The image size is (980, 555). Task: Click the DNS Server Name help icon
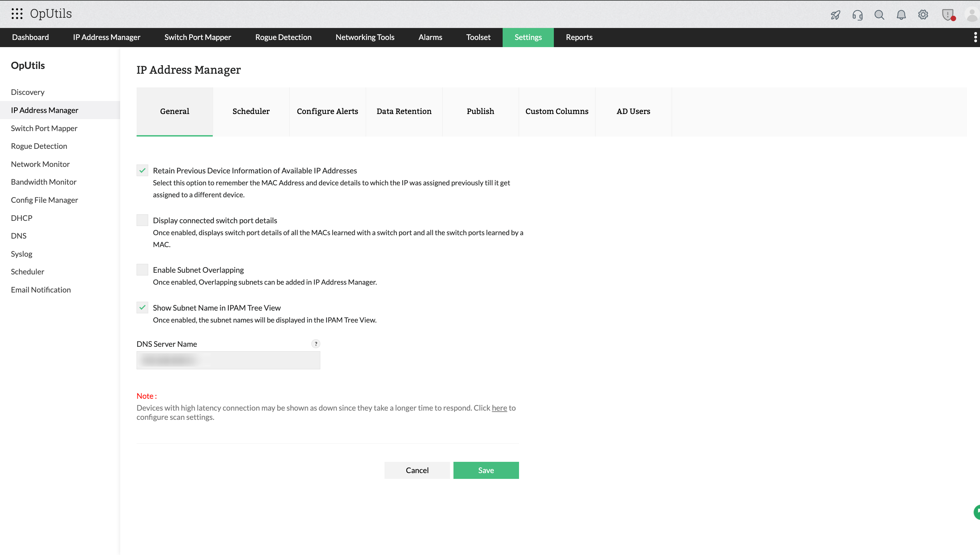pos(316,344)
